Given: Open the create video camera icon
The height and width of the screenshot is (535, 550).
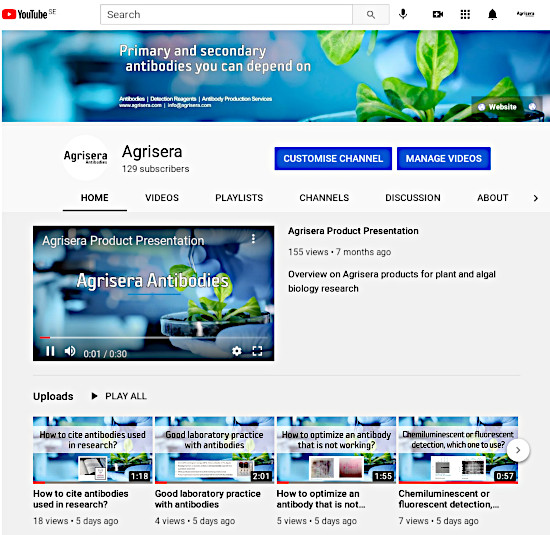Looking at the screenshot, I should [437, 14].
